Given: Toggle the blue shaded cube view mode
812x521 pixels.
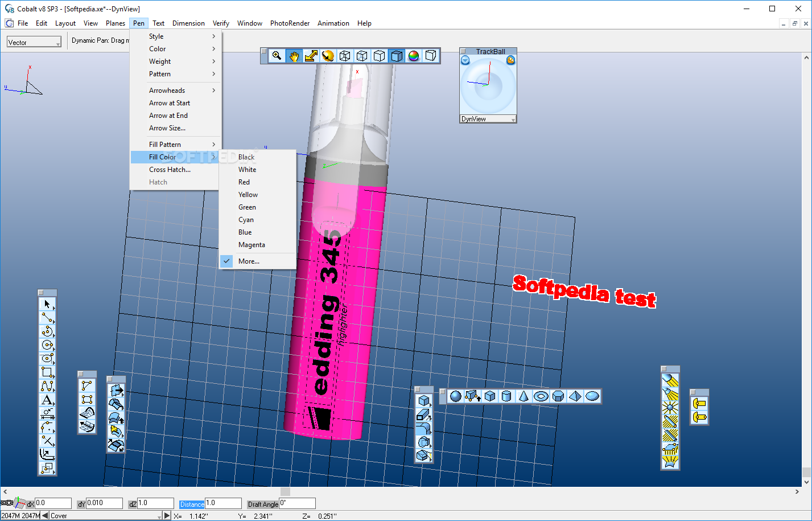Looking at the screenshot, I should (x=397, y=56).
